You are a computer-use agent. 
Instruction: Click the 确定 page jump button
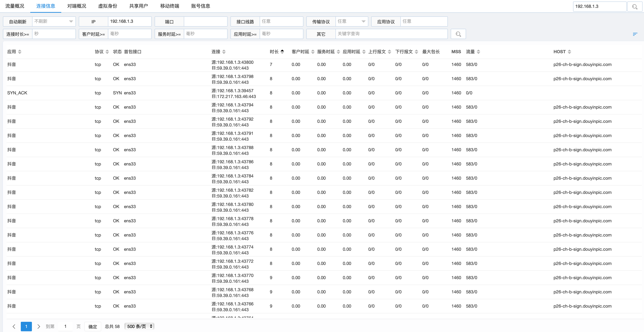[93, 327]
